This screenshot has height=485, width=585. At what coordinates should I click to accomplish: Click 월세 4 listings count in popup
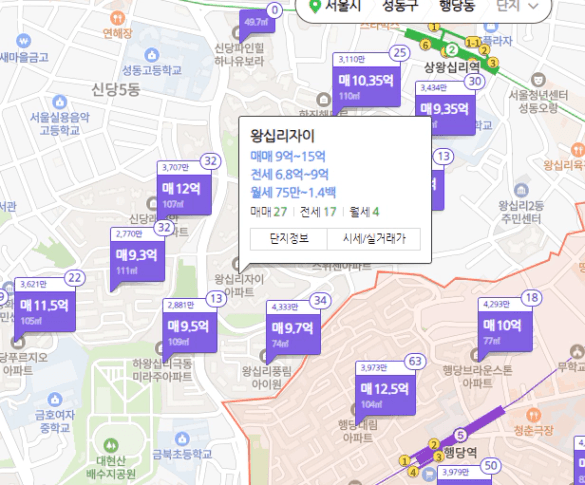pos(364,212)
